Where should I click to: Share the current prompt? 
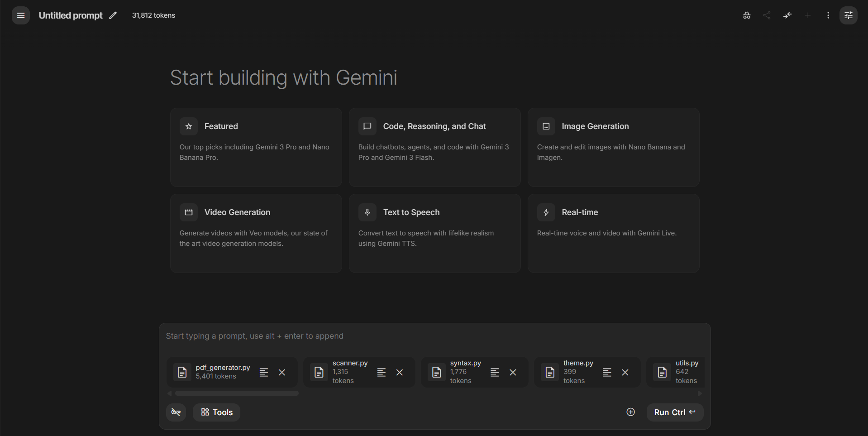click(x=767, y=15)
